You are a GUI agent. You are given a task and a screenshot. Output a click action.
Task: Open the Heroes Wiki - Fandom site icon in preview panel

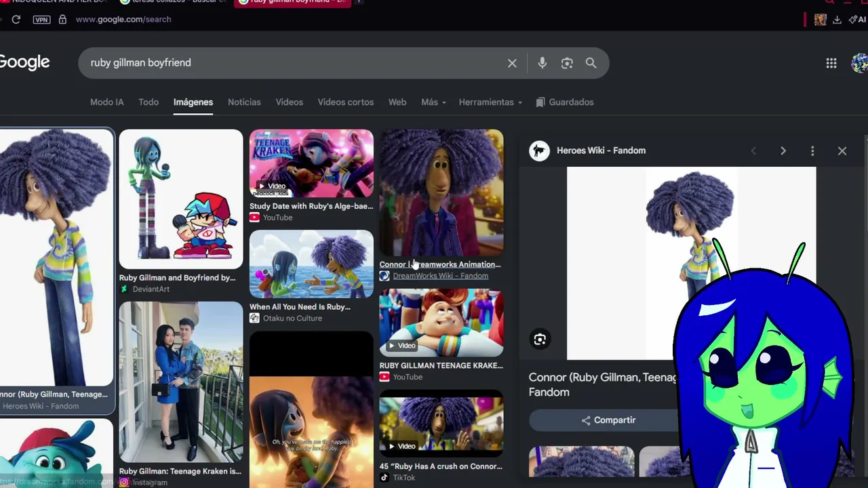tap(540, 150)
